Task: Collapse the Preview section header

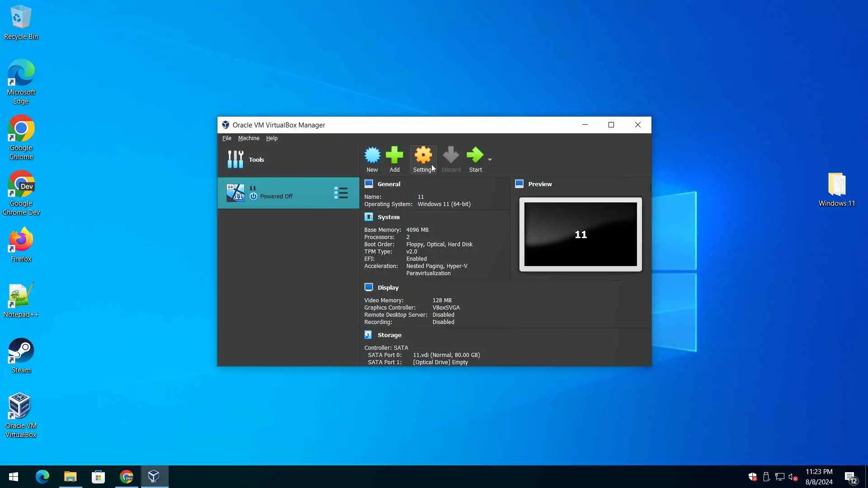Action: [x=540, y=184]
